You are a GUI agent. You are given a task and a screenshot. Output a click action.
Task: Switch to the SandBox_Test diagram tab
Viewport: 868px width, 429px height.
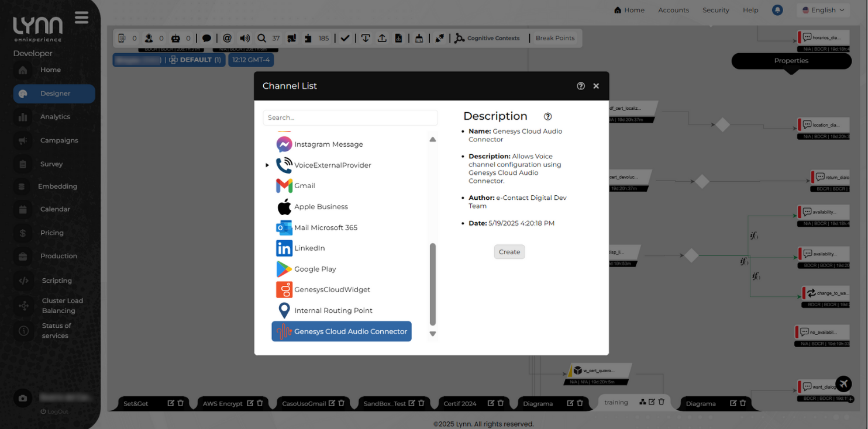pos(384,403)
